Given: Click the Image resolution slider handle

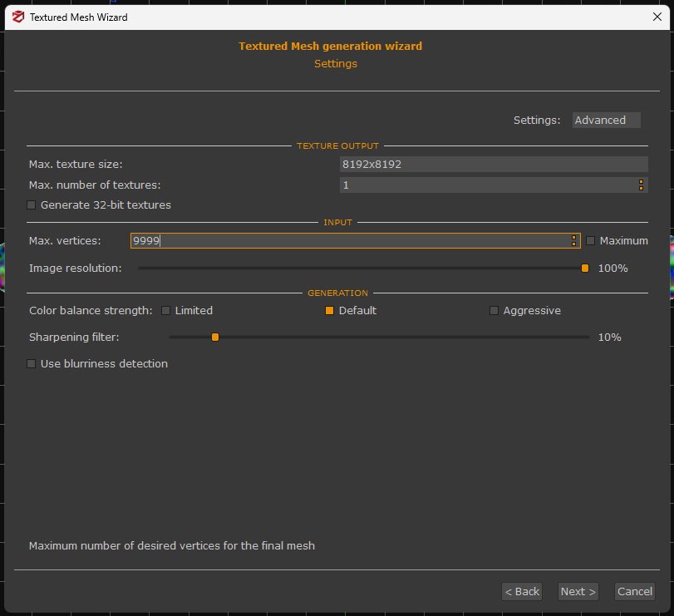Looking at the screenshot, I should [x=585, y=269].
